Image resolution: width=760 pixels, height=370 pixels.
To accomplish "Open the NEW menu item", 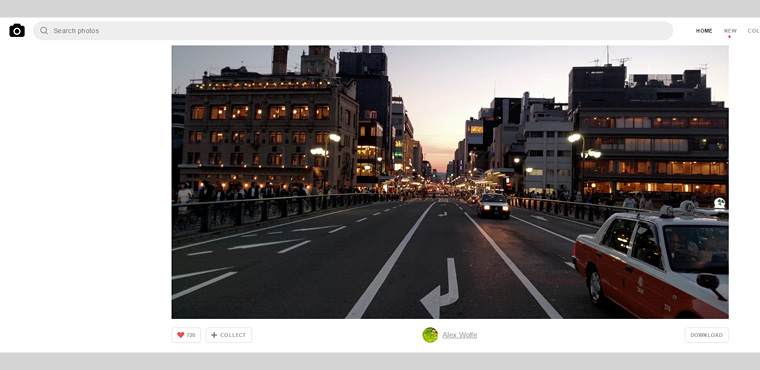I will click(x=730, y=31).
